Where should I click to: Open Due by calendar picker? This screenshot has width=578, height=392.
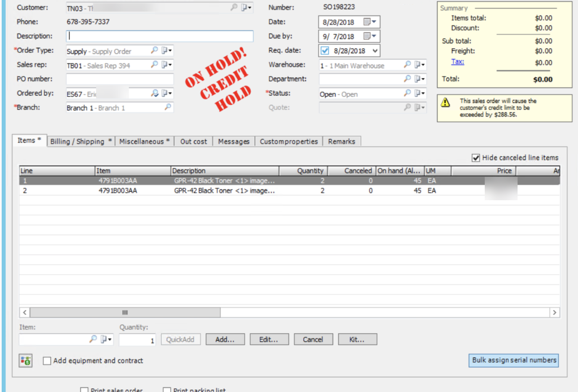(x=370, y=36)
